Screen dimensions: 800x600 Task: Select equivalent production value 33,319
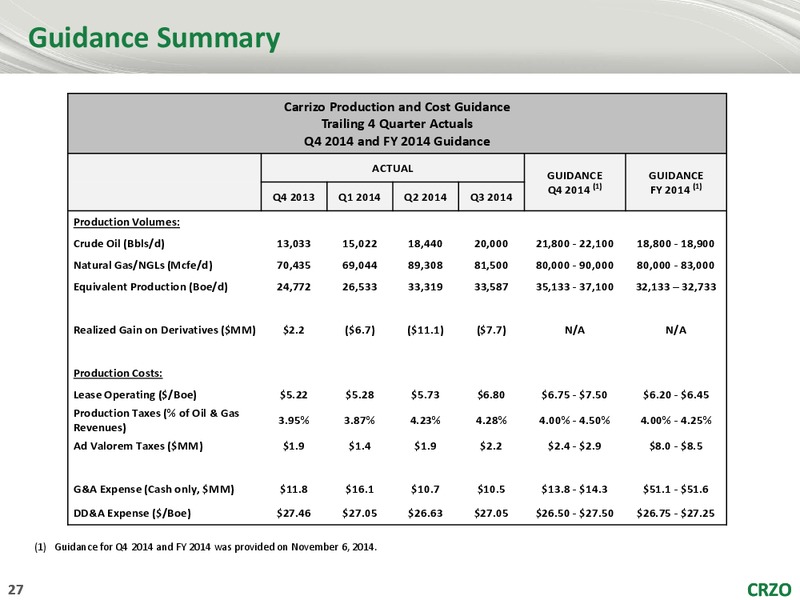pyautogui.click(x=426, y=287)
